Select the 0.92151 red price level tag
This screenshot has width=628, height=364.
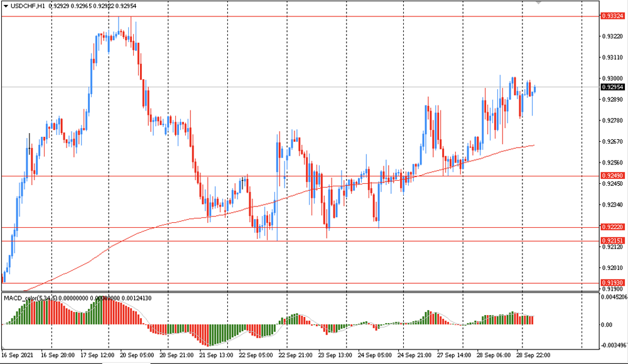pyautogui.click(x=612, y=241)
